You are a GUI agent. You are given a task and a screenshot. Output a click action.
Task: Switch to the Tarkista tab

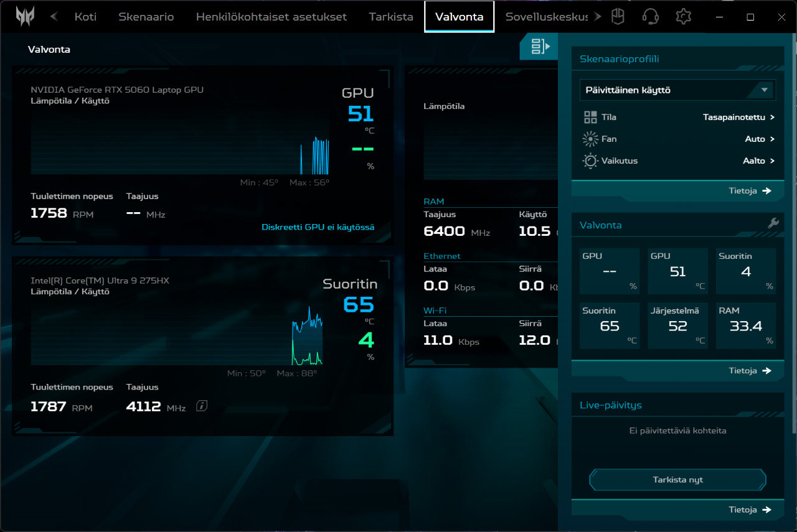391,17
